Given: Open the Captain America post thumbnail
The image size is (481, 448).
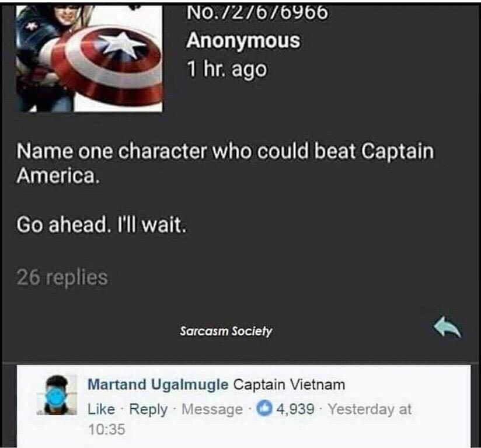Looking at the screenshot, I should (89, 58).
